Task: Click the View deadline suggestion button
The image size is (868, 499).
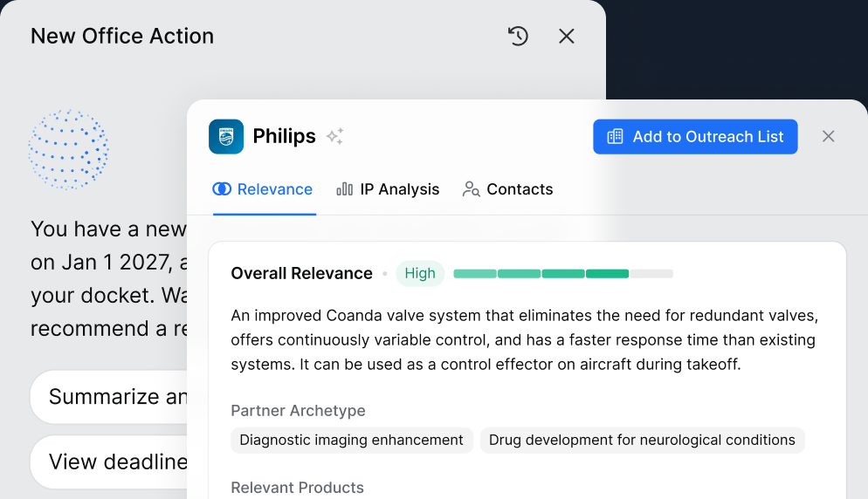Action: pos(109,462)
